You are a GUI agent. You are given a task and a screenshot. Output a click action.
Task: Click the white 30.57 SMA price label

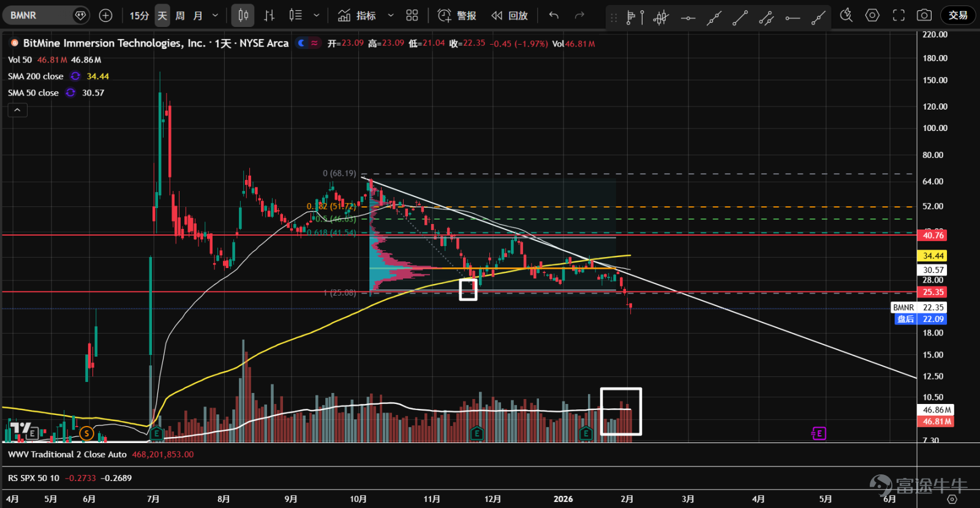(933, 270)
